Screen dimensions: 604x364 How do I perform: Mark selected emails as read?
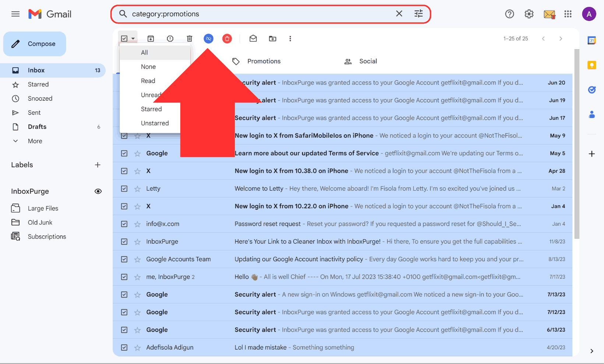(x=253, y=39)
